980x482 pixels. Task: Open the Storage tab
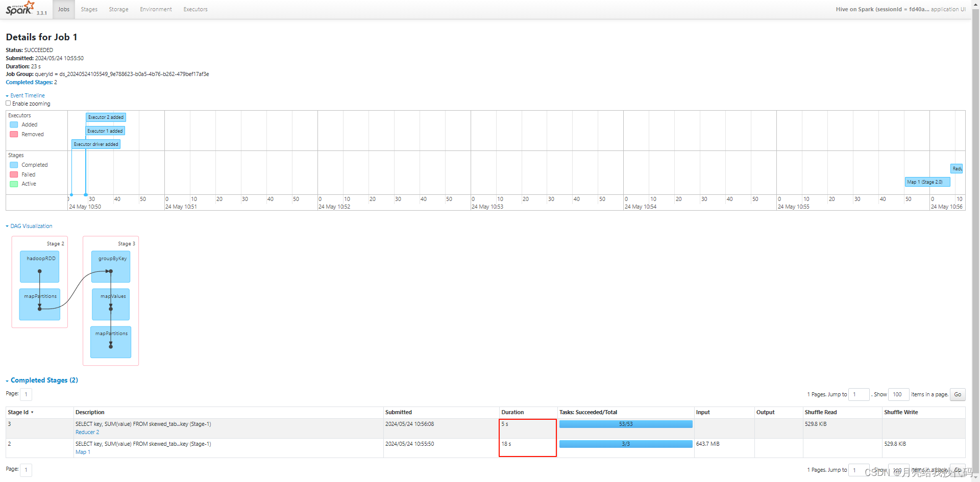[118, 9]
